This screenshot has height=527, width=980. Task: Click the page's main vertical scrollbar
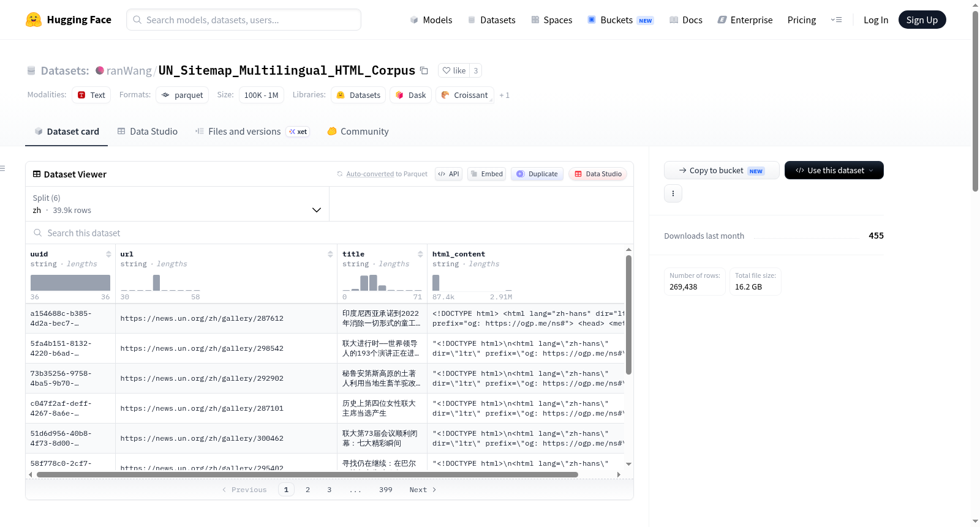click(x=975, y=101)
